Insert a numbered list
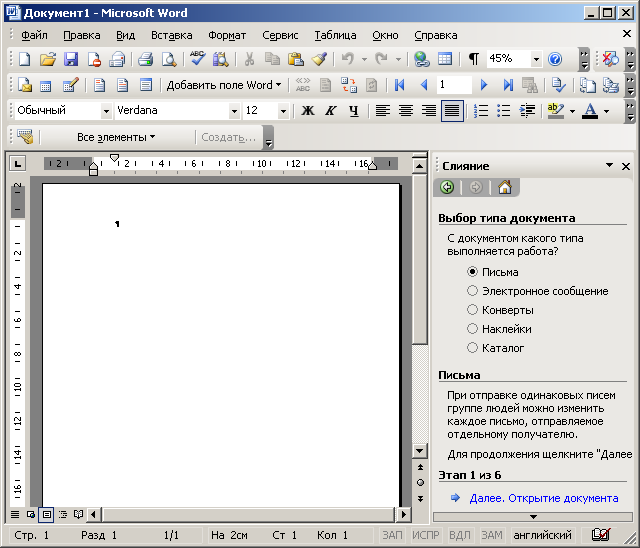Viewport: 640px width, 548px height. click(481, 111)
